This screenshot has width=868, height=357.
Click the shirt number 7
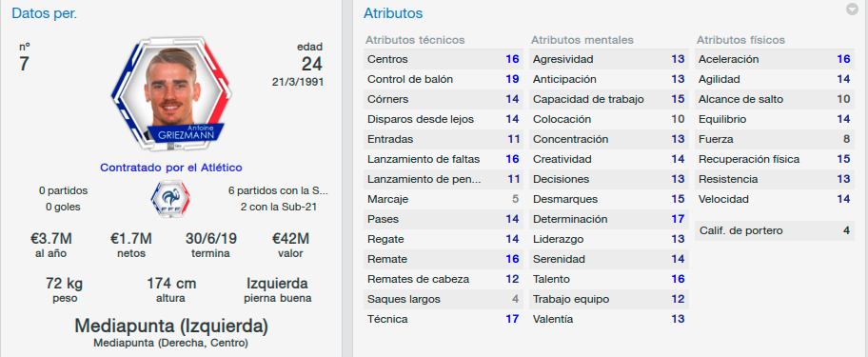point(24,64)
